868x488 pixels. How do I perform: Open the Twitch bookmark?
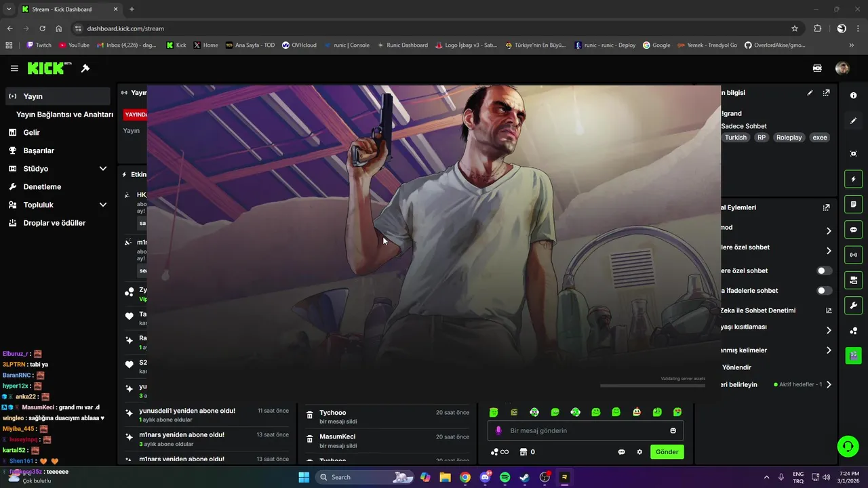click(39, 45)
